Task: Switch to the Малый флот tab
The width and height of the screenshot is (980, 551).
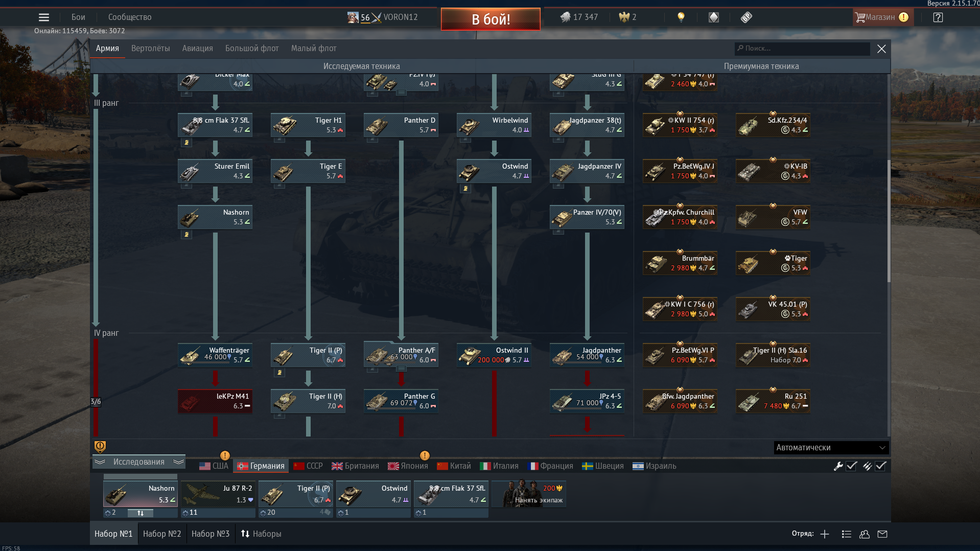Action: click(314, 49)
